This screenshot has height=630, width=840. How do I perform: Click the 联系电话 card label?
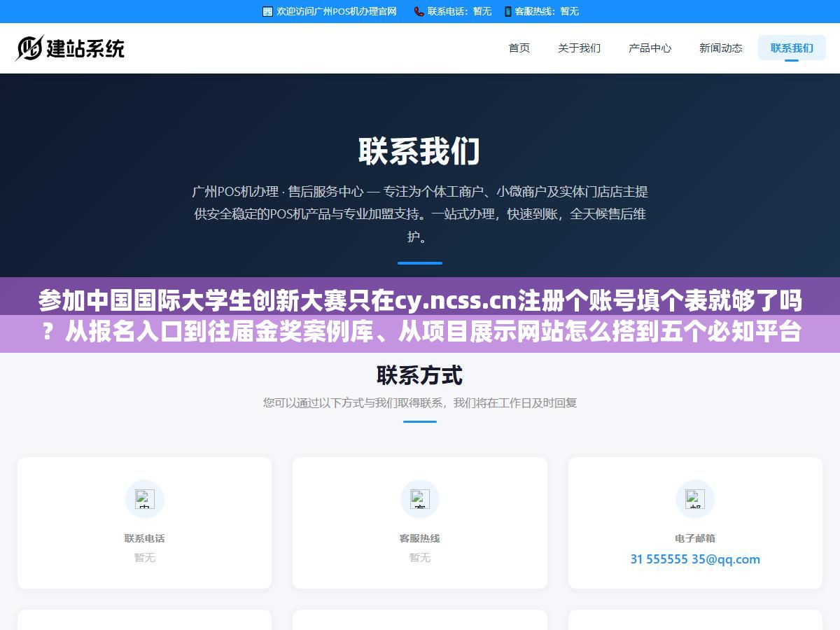(x=145, y=538)
